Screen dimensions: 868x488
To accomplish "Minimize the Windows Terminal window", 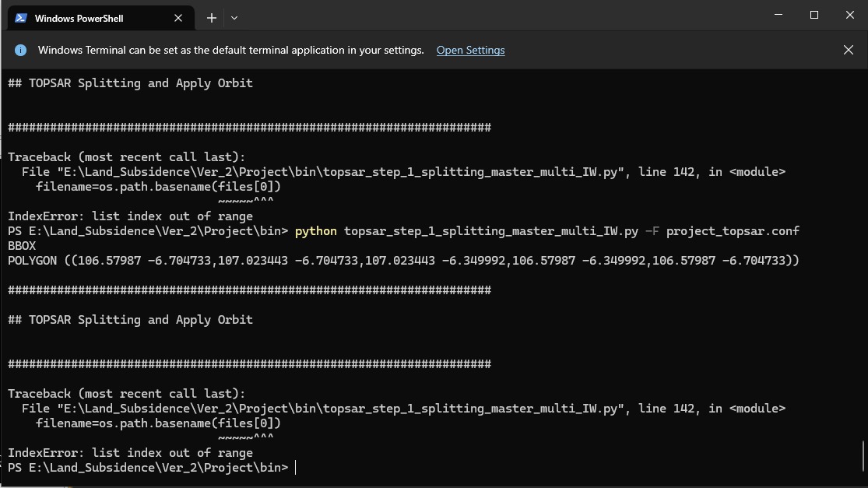I will coord(778,15).
